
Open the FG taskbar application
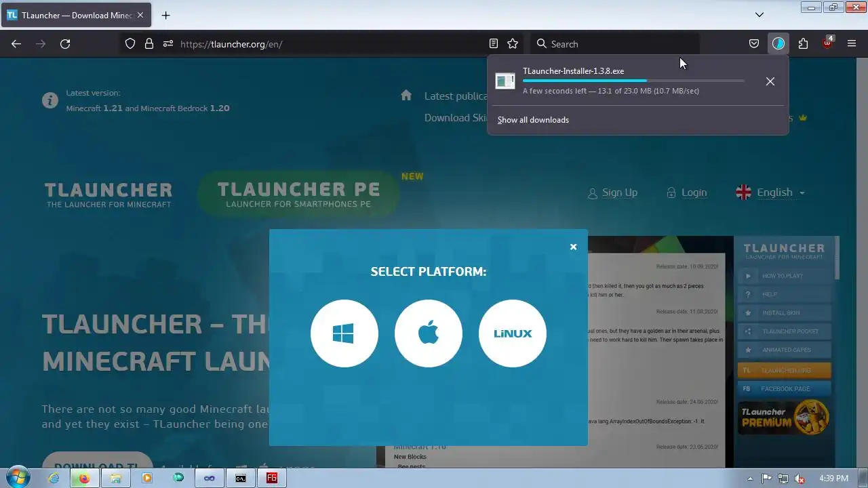coord(272,478)
